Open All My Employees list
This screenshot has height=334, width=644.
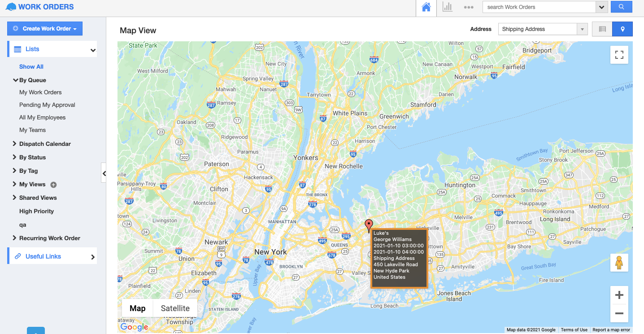pos(42,117)
